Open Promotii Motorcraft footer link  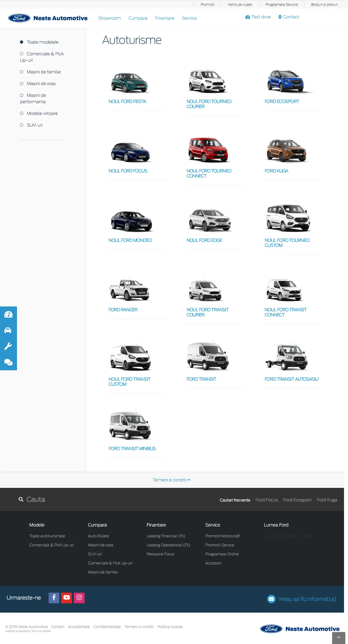(x=223, y=536)
